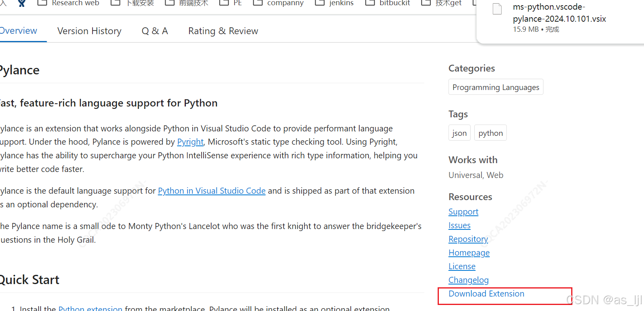Open the Q & A tab
The width and height of the screenshot is (644, 311).
tap(154, 31)
